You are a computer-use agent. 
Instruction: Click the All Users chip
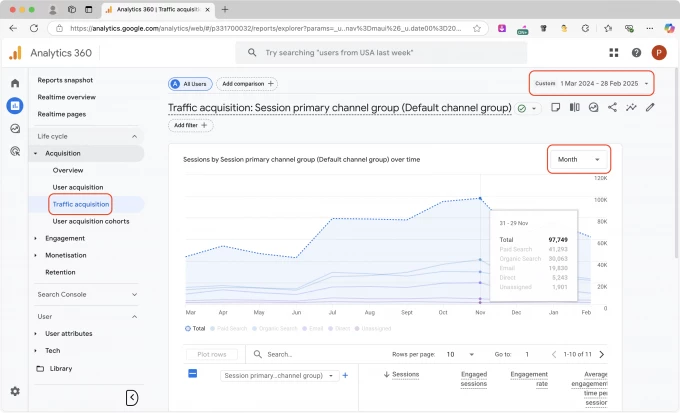(190, 84)
